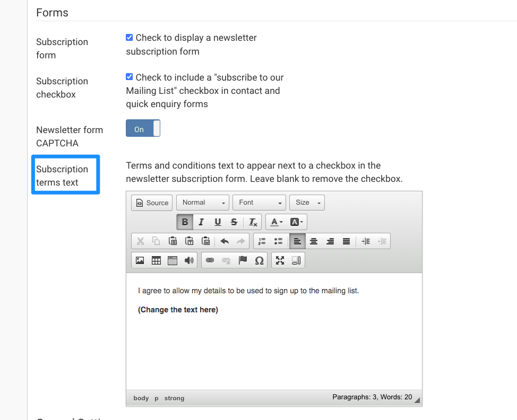This screenshot has height=420, width=517.
Task: Select the 'strong' element path item
Action: (174, 398)
